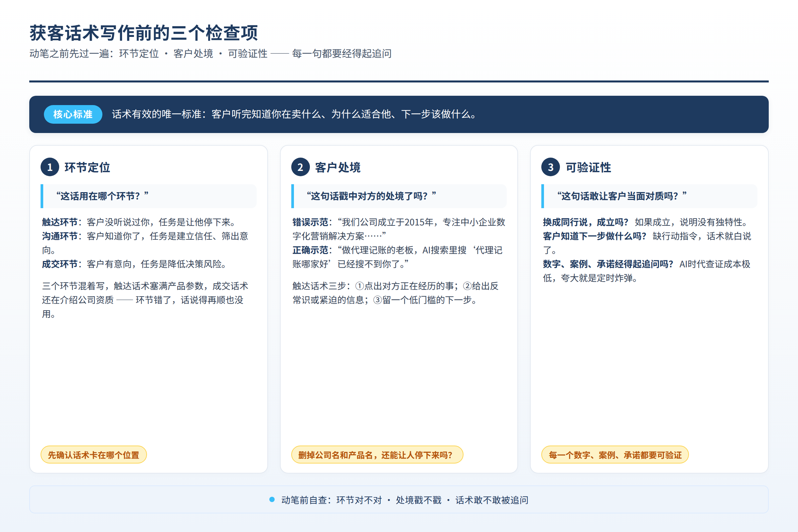Click the 每一个数字、案例、承诺都要可验证 tag
The height and width of the screenshot is (532, 798).
pyautogui.click(x=615, y=455)
